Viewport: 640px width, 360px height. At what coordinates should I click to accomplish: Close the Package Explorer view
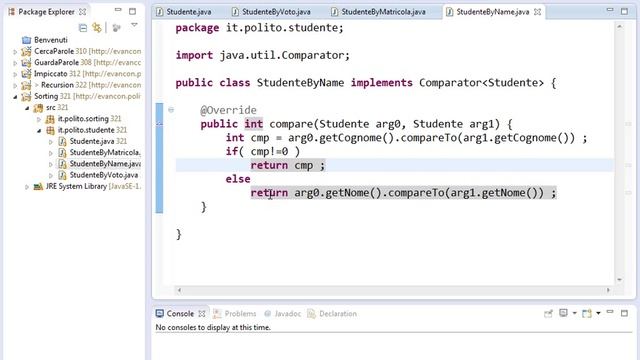pyautogui.click(x=82, y=12)
